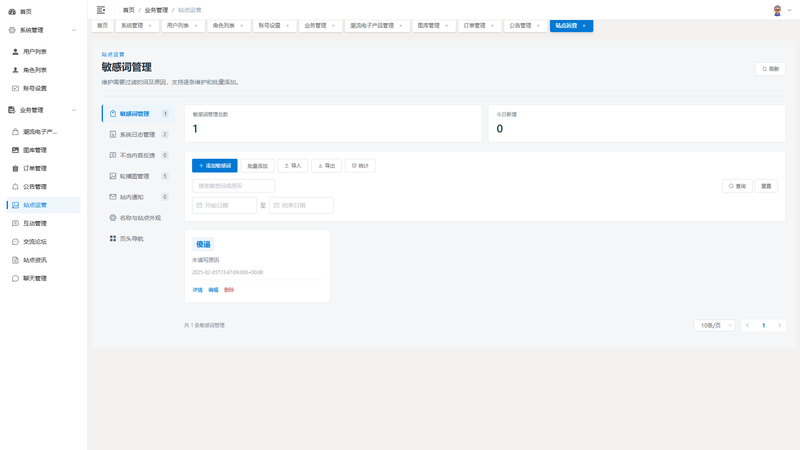Select 系统日志管理 in the section list
800x450 pixels.
pos(138,135)
